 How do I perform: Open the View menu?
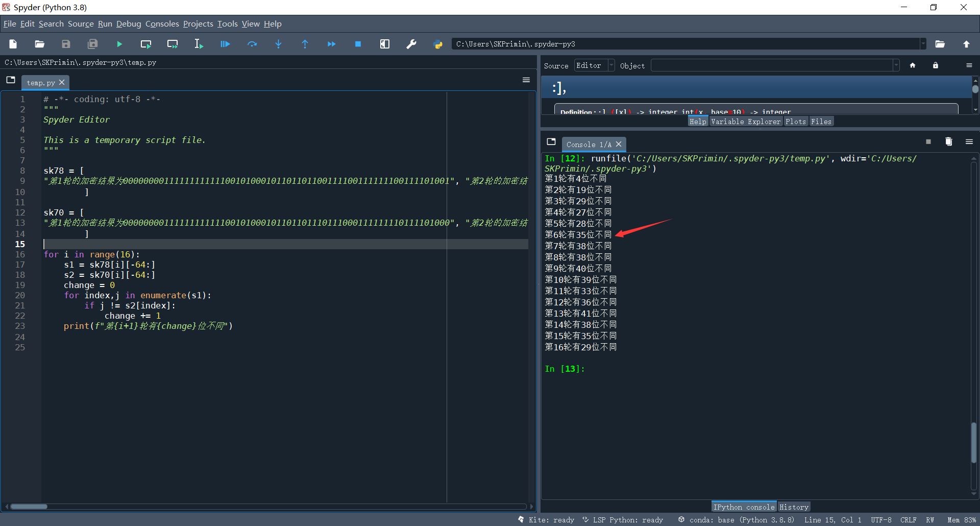(251, 23)
